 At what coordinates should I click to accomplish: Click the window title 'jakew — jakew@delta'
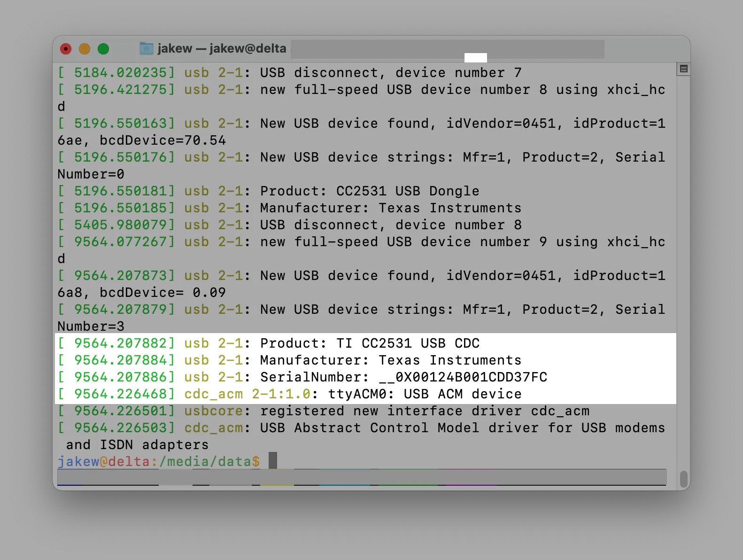click(222, 48)
